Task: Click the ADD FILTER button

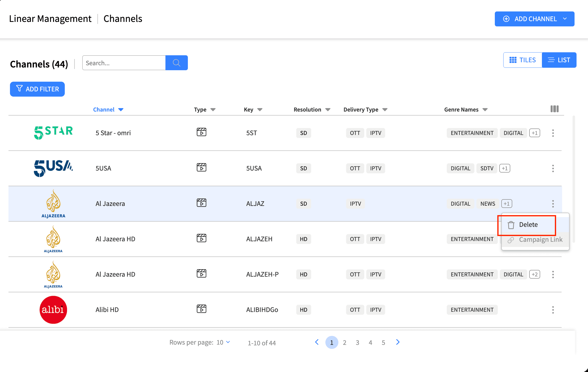Action: [37, 89]
